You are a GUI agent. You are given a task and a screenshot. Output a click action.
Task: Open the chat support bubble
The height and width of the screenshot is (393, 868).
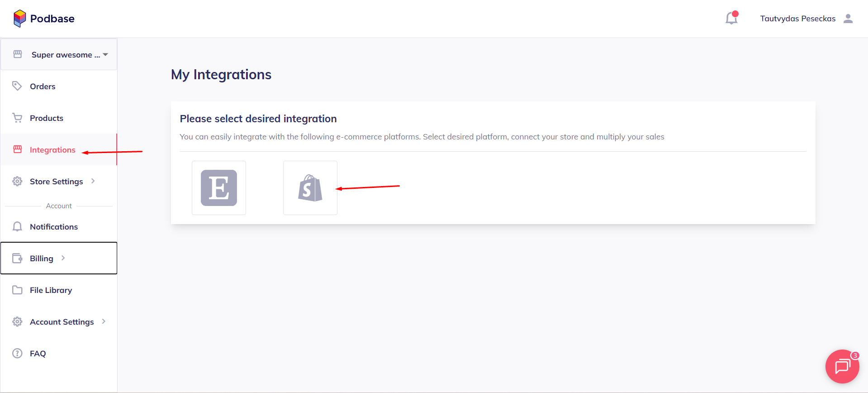click(842, 366)
